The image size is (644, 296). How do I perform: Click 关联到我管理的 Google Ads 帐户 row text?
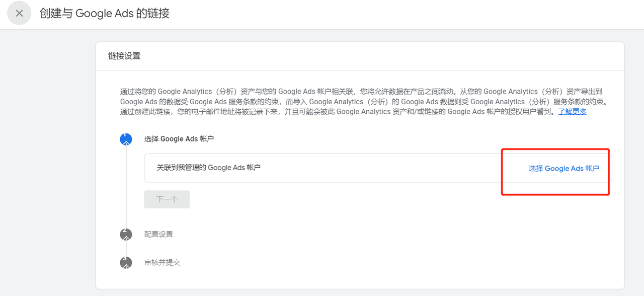pos(209,168)
